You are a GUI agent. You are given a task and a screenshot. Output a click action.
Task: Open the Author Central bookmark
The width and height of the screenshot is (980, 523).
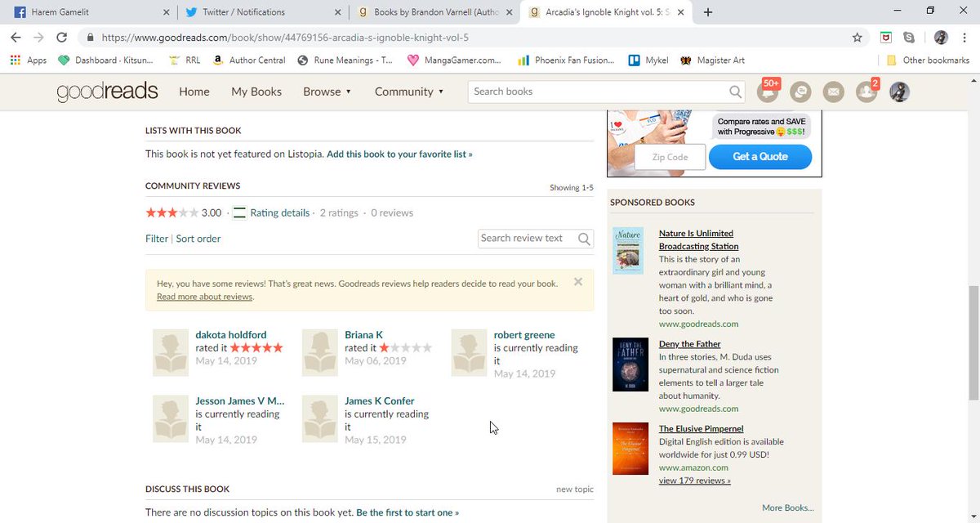[249, 60]
